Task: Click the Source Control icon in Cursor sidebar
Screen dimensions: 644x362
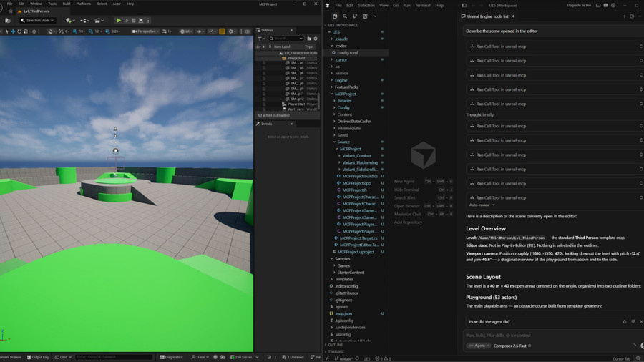Action: coord(355,16)
